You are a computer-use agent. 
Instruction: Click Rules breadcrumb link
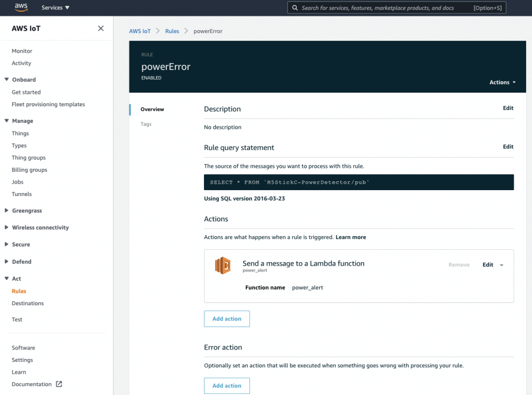(172, 31)
